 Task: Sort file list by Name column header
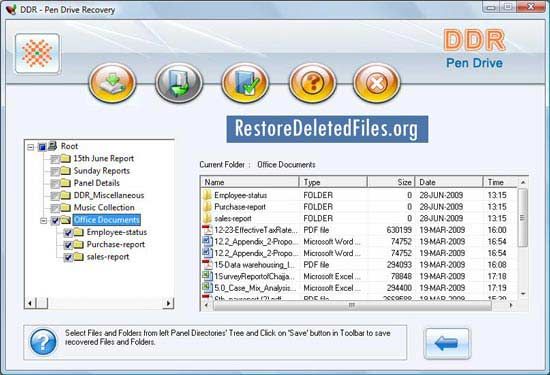click(x=250, y=182)
